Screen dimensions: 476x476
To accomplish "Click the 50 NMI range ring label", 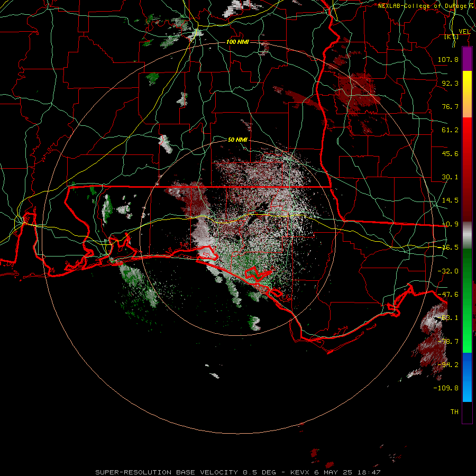I will pyautogui.click(x=237, y=140).
